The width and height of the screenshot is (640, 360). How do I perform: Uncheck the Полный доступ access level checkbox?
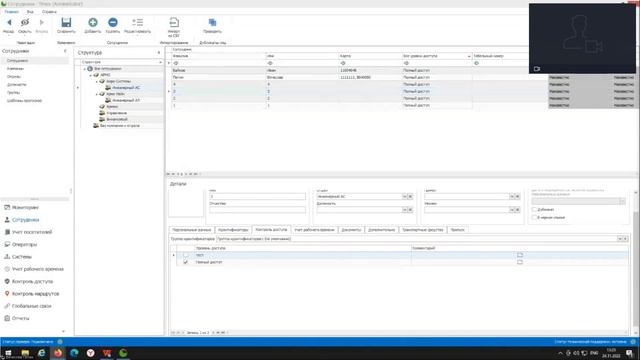[186, 262]
